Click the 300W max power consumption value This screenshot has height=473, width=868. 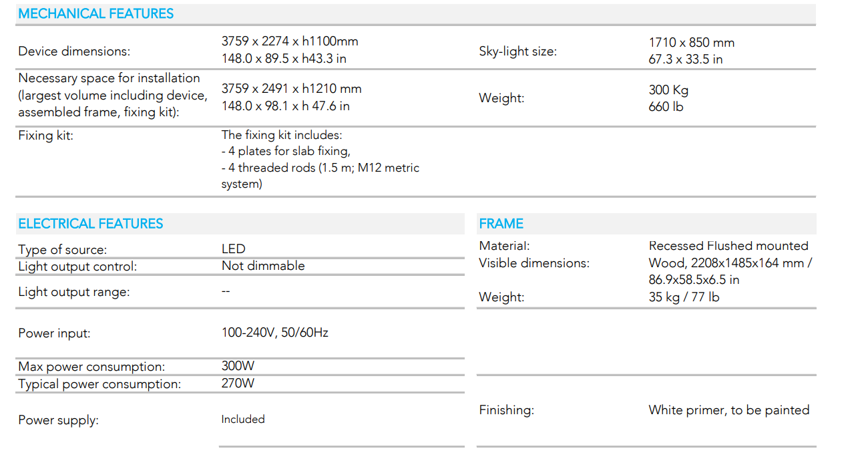pyautogui.click(x=238, y=365)
